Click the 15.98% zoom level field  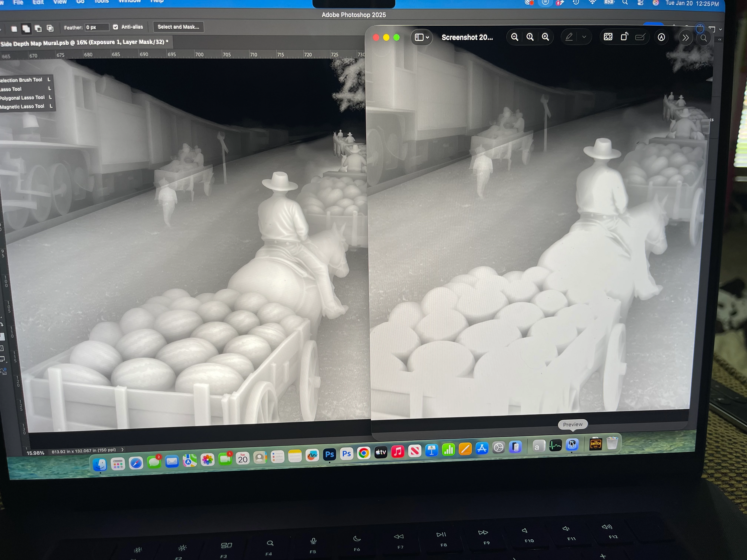click(x=35, y=453)
